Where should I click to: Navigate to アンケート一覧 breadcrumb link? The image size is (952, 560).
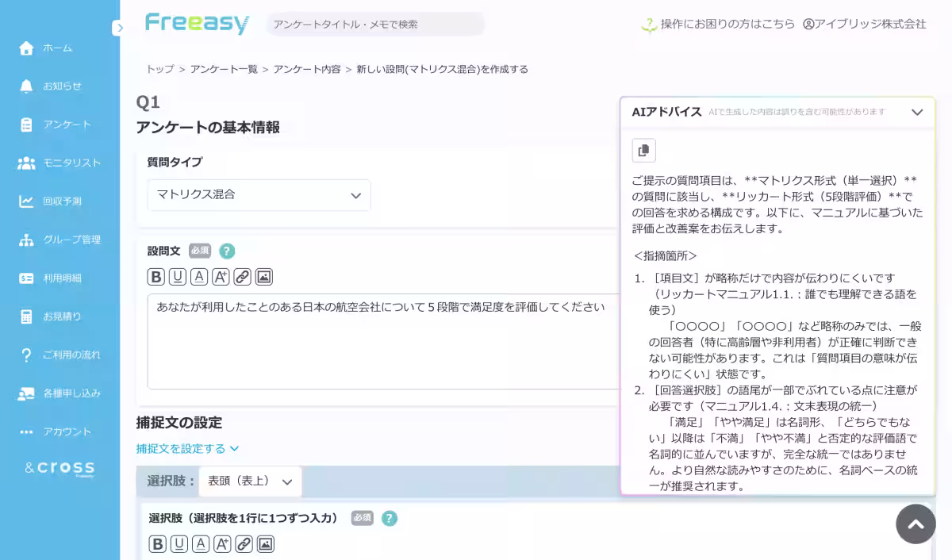[225, 69]
